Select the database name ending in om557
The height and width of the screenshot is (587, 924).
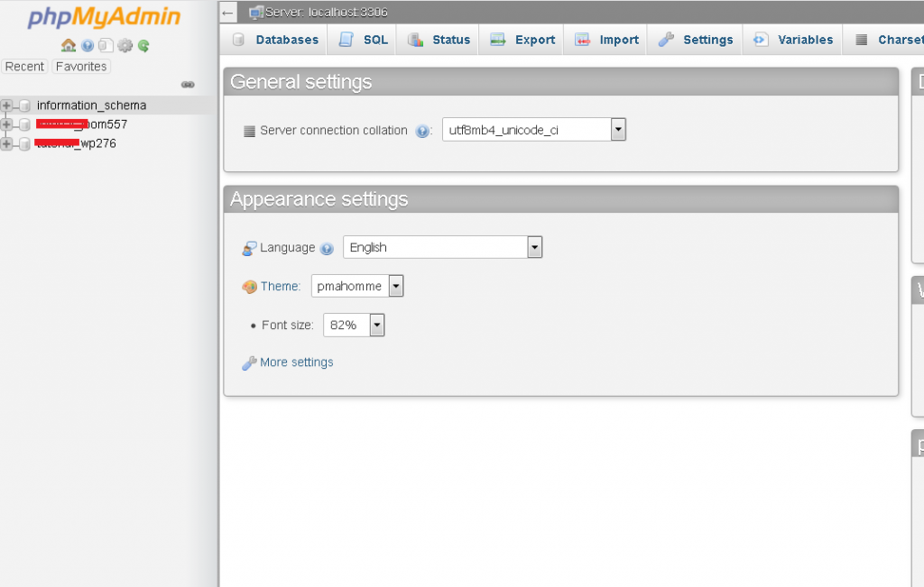pos(81,124)
